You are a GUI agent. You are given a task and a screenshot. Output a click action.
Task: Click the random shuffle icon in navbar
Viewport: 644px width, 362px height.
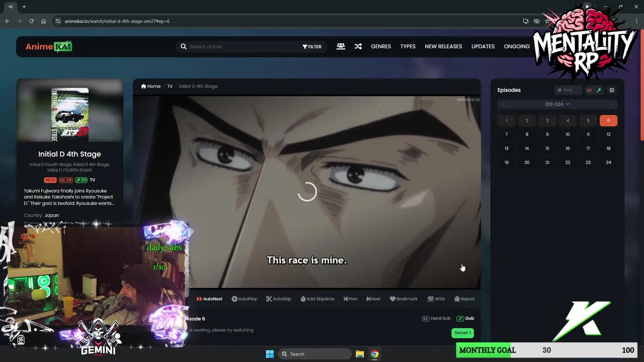click(x=358, y=46)
